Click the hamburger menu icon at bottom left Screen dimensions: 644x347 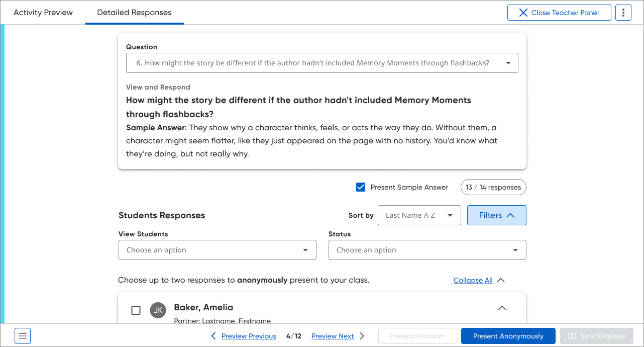point(23,336)
